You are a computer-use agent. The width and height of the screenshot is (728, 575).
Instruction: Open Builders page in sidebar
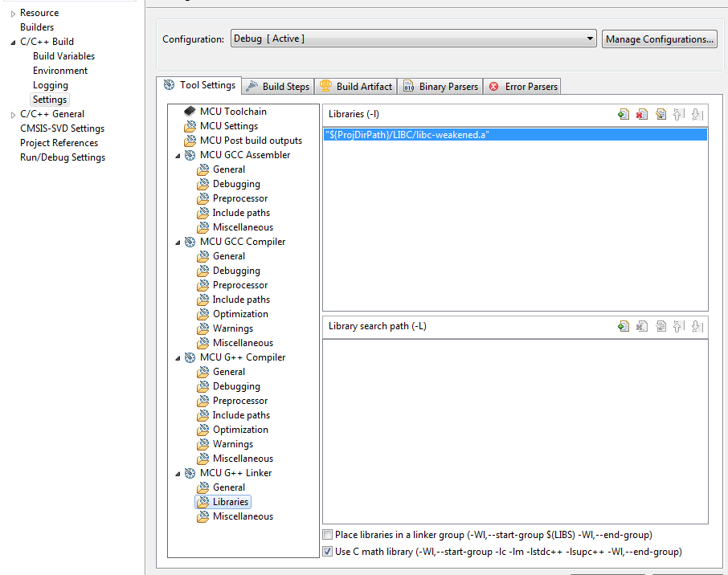[x=37, y=27]
